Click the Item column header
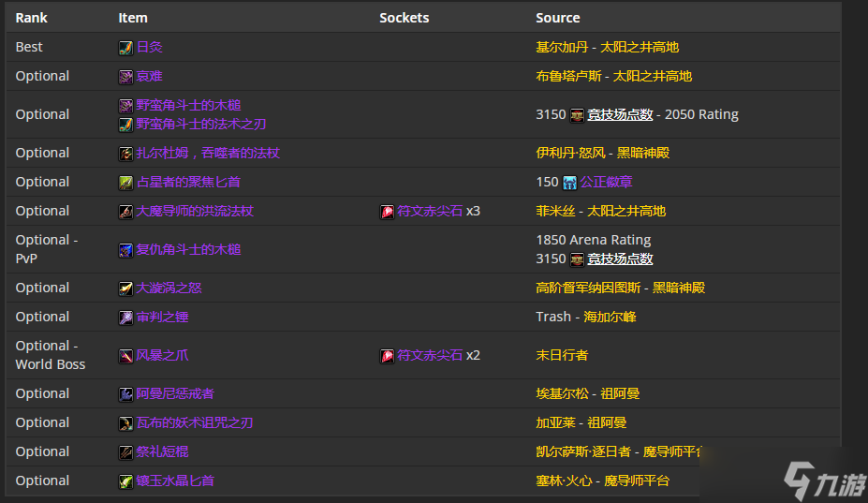Viewport: 868px width, 503px height. (x=133, y=18)
